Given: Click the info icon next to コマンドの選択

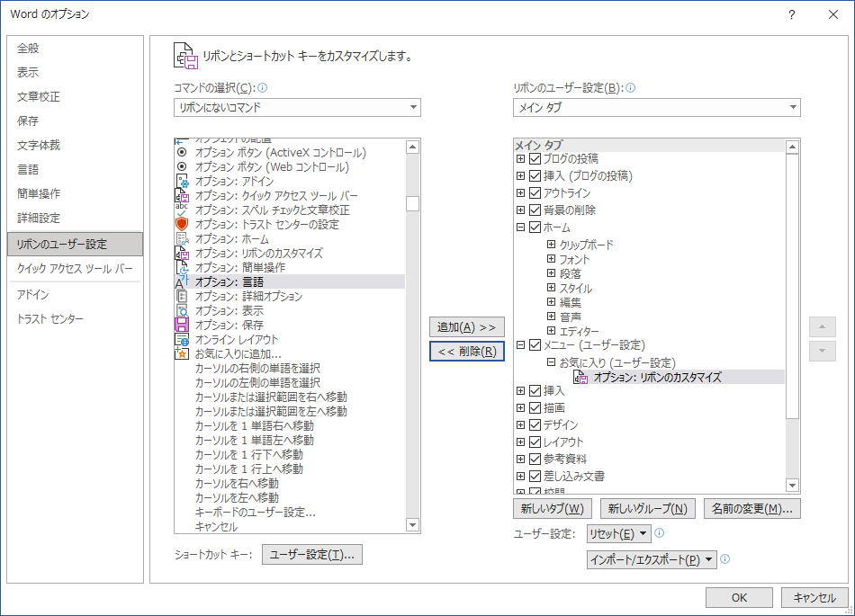Looking at the screenshot, I should 262,88.
